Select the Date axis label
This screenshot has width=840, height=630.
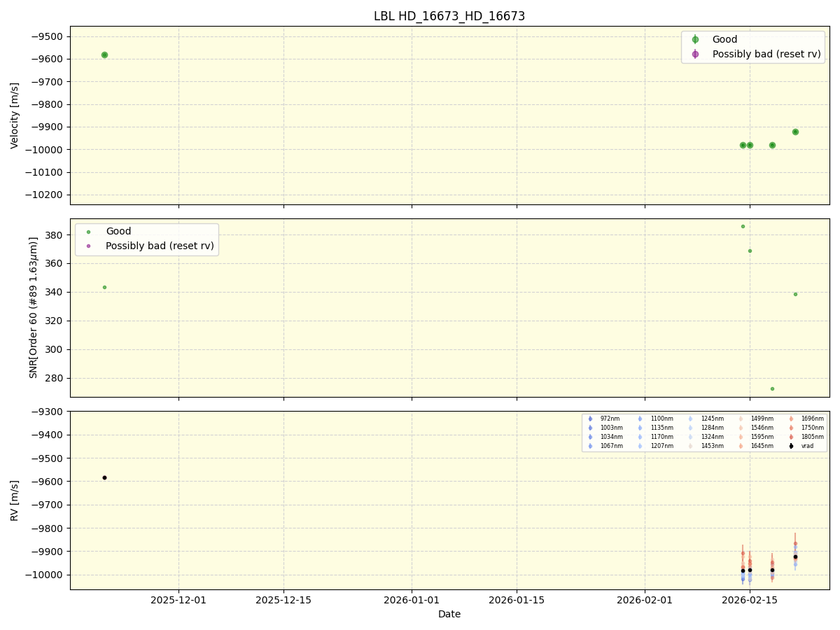click(449, 614)
